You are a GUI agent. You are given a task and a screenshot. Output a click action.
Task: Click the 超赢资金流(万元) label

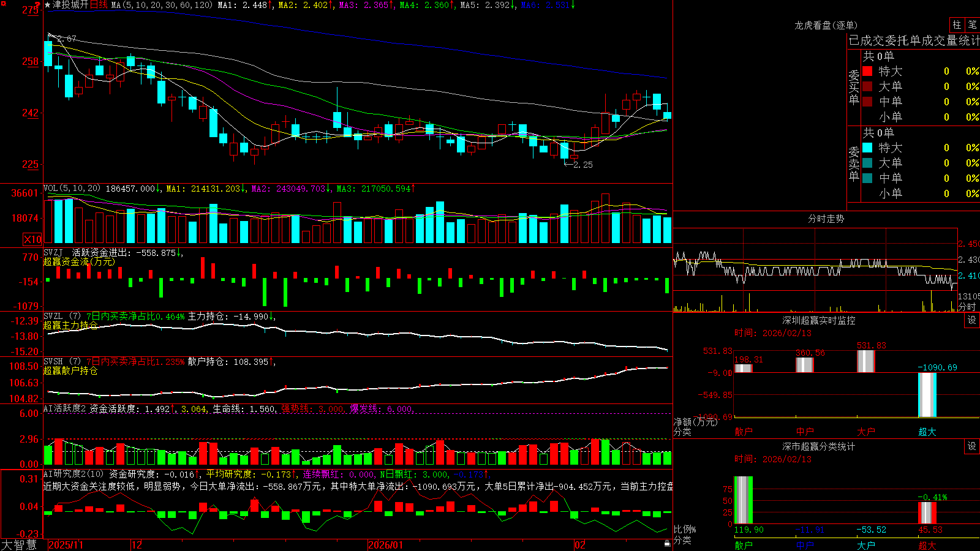79,261
